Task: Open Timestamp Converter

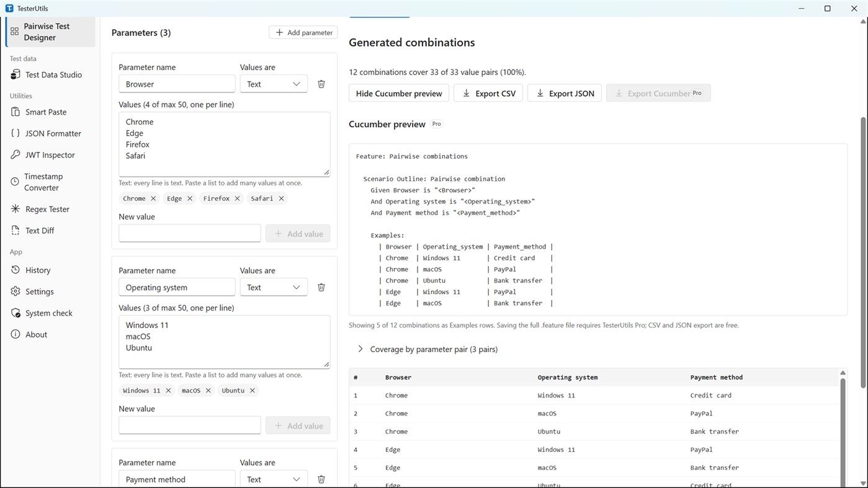Action: click(x=50, y=182)
